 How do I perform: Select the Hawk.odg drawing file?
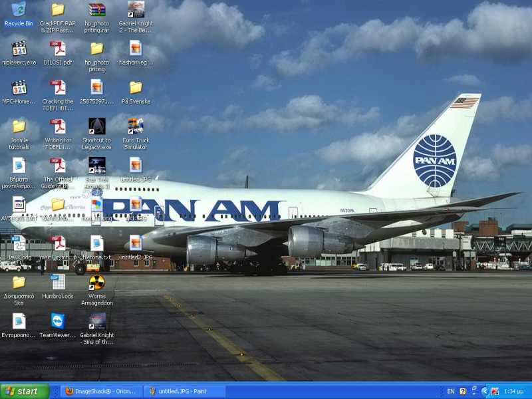click(19, 243)
